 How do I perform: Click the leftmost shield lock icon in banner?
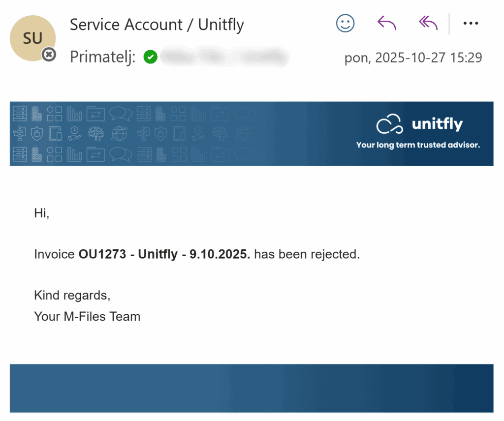pyautogui.click(x=37, y=133)
